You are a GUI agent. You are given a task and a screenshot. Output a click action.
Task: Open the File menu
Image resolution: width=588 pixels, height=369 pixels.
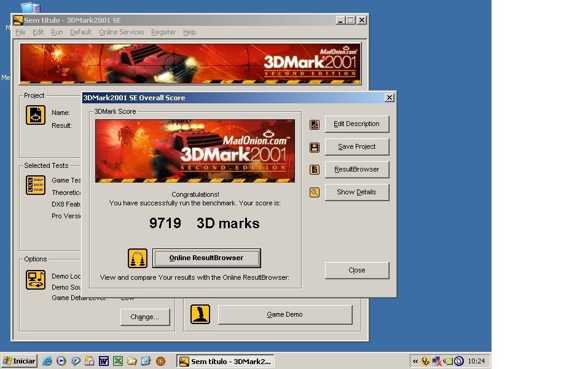point(20,32)
